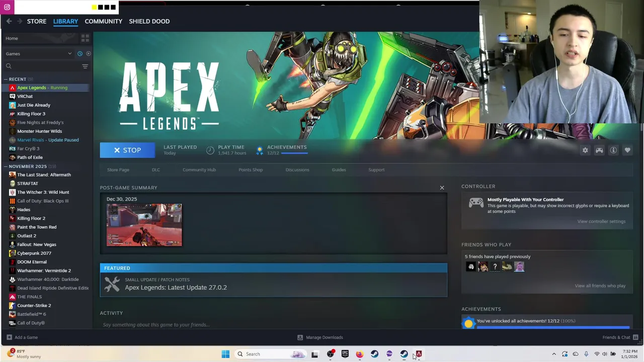Click the library search field
Image resolution: width=644 pixels, height=362 pixels.
pyautogui.click(x=43, y=66)
